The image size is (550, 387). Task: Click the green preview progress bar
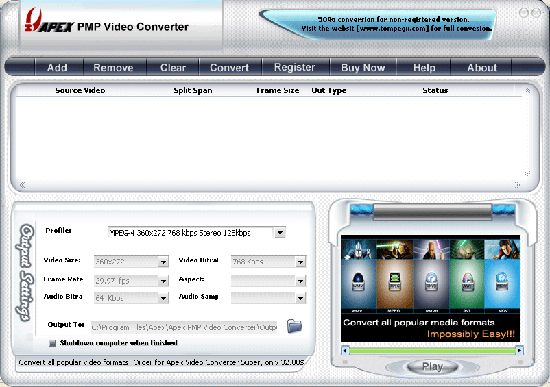(x=432, y=350)
